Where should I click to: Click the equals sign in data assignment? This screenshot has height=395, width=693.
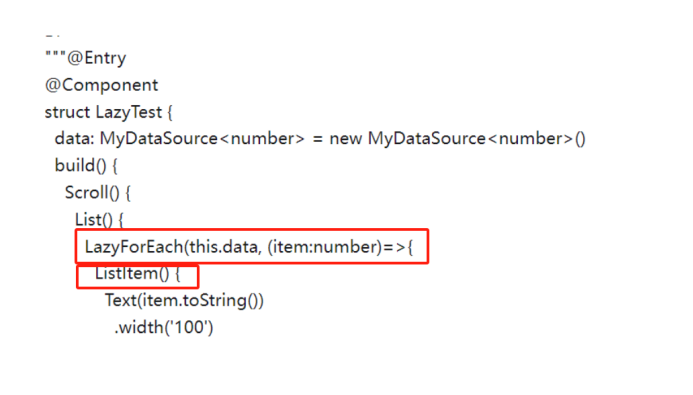pos(317,139)
